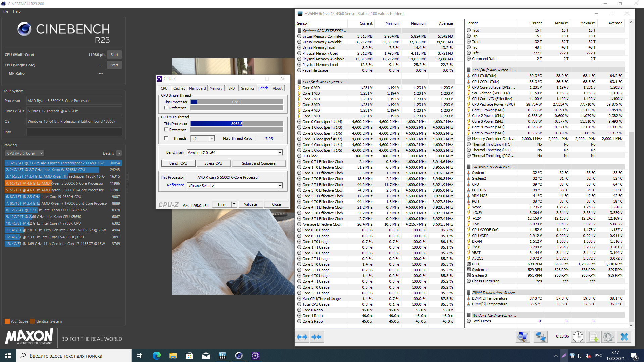Enable Reference checkbox under CPU Multi Thread

point(166,130)
